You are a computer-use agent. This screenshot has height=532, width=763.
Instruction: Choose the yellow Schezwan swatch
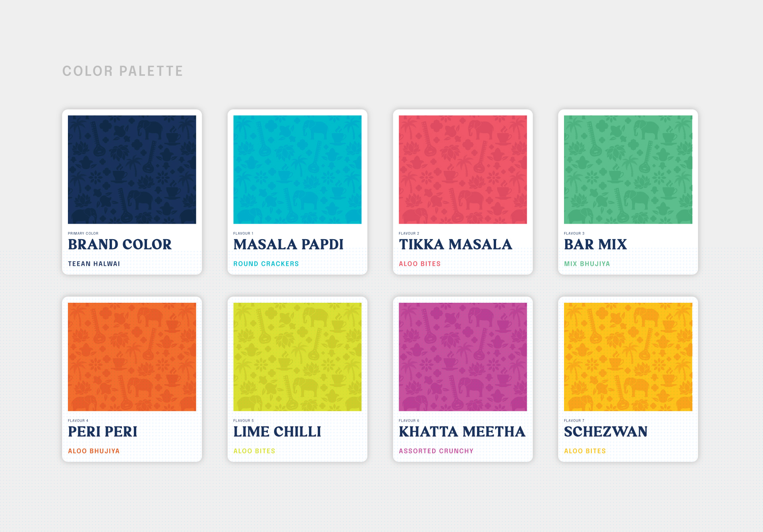628,357
